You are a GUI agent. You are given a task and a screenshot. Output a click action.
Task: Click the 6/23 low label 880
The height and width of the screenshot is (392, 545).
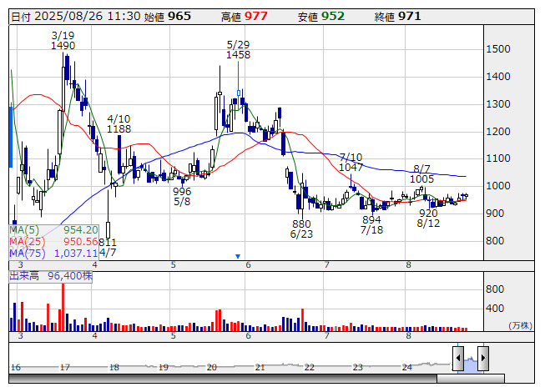coord(301,224)
